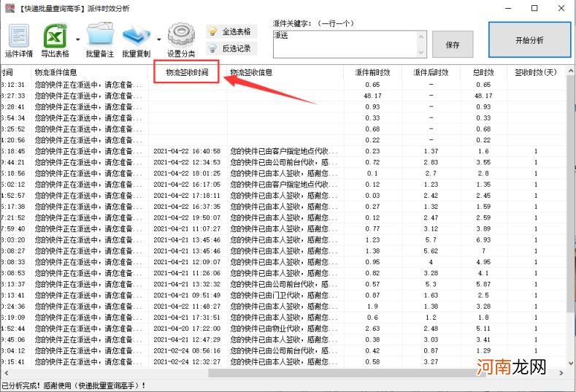Select 签收信息 cell 您的快件已由门卫代收
Image resolution: width=576 pixels, height=392 pixels.
click(x=283, y=295)
